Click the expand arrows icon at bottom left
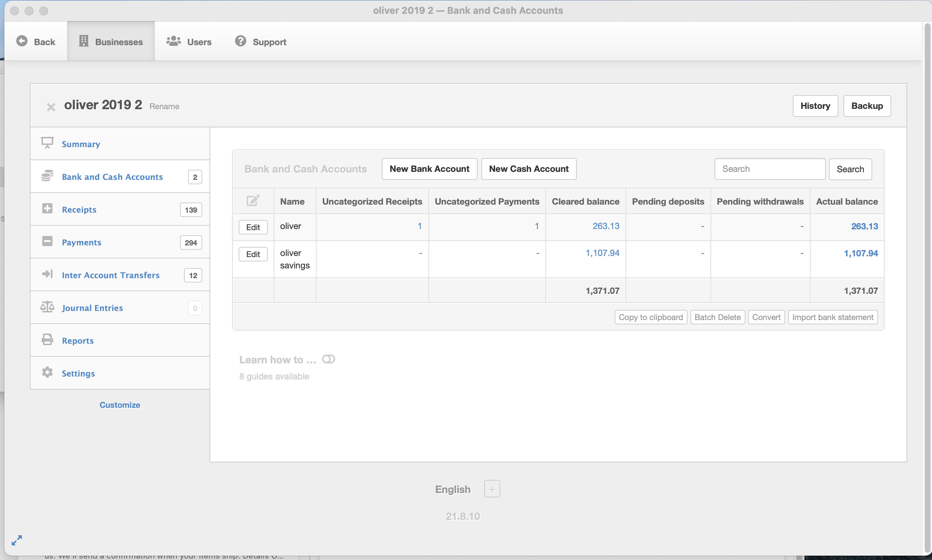Viewport: 932px width, 560px height. click(x=17, y=540)
